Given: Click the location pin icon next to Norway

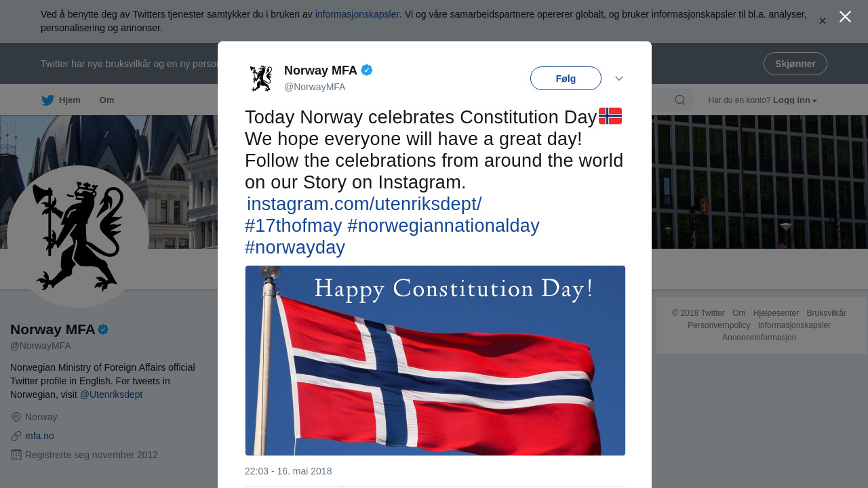Looking at the screenshot, I should click(16, 417).
